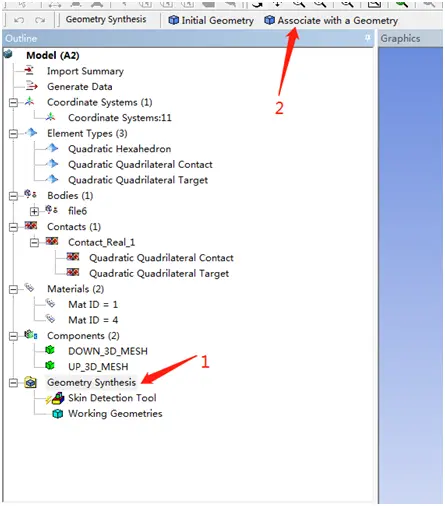This screenshot has width=445, height=506.
Task: Click the Model (A2) root node
Action: click(53, 55)
